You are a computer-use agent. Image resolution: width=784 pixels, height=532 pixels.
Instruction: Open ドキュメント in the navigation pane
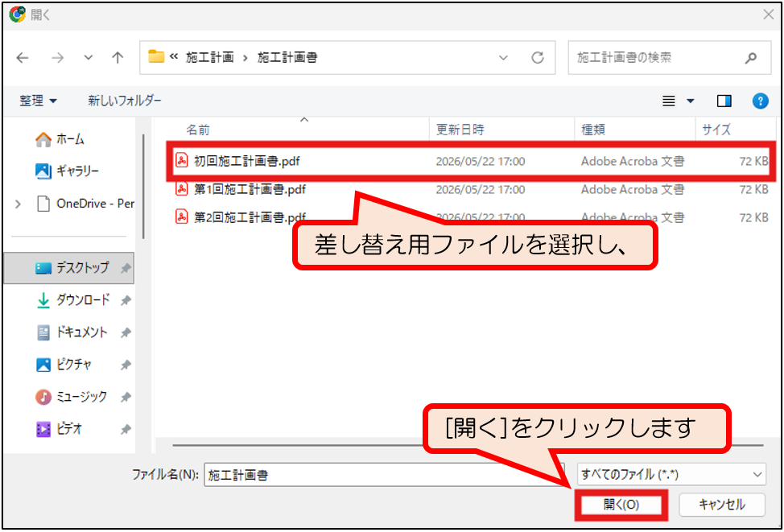72,332
